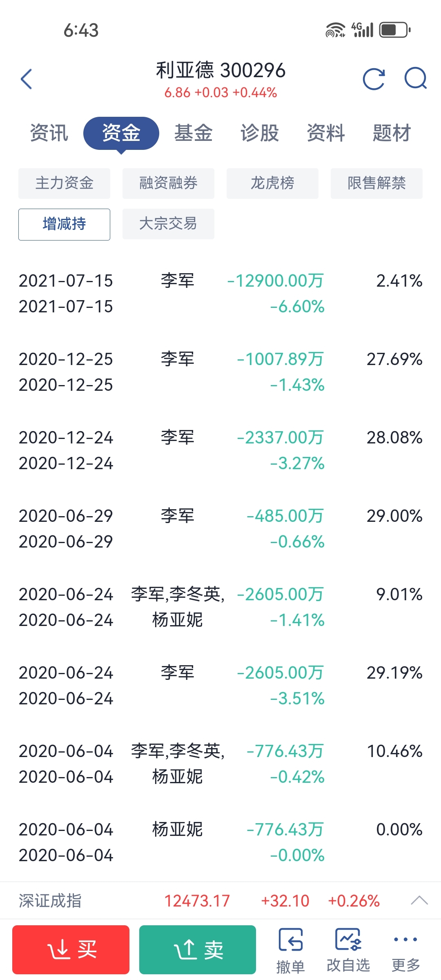This screenshot has width=441, height=980.
Task: Tap the back arrow icon
Action: pos(27,79)
